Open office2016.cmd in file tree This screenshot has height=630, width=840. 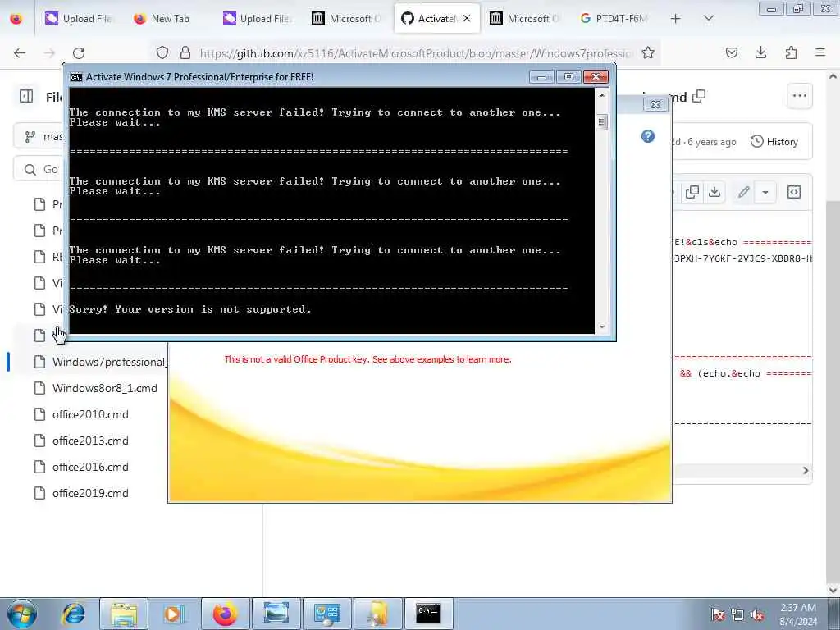90,467
